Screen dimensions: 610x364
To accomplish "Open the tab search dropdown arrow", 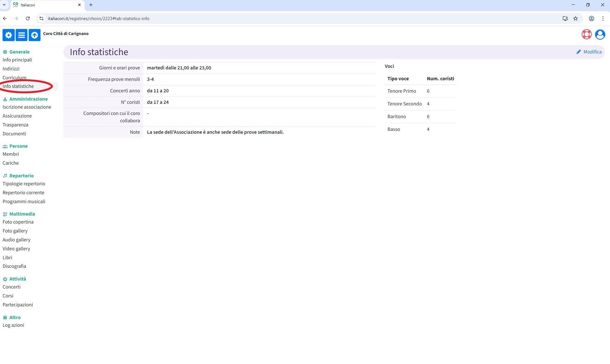I will tap(4, 5).
